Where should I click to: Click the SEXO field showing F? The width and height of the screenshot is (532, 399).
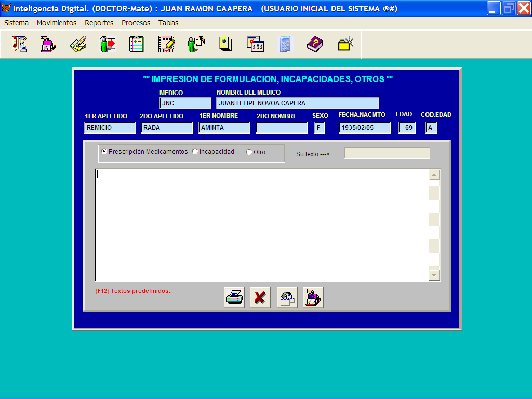[320, 128]
